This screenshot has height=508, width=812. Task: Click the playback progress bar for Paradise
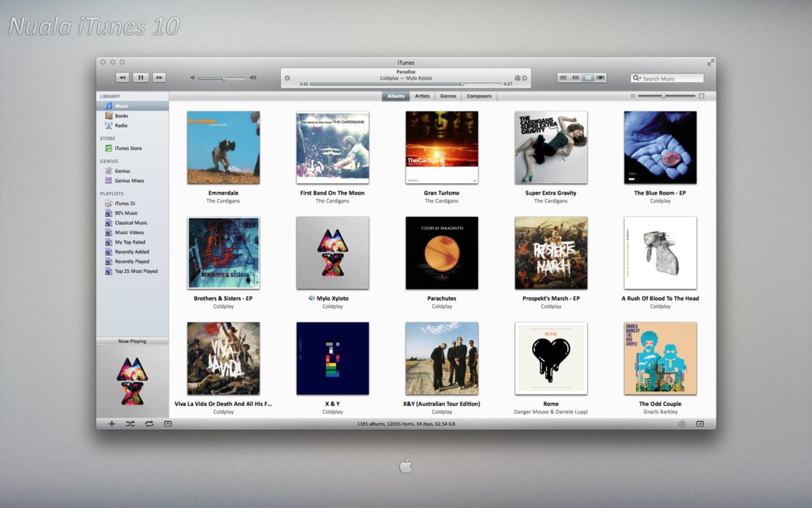click(x=406, y=83)
